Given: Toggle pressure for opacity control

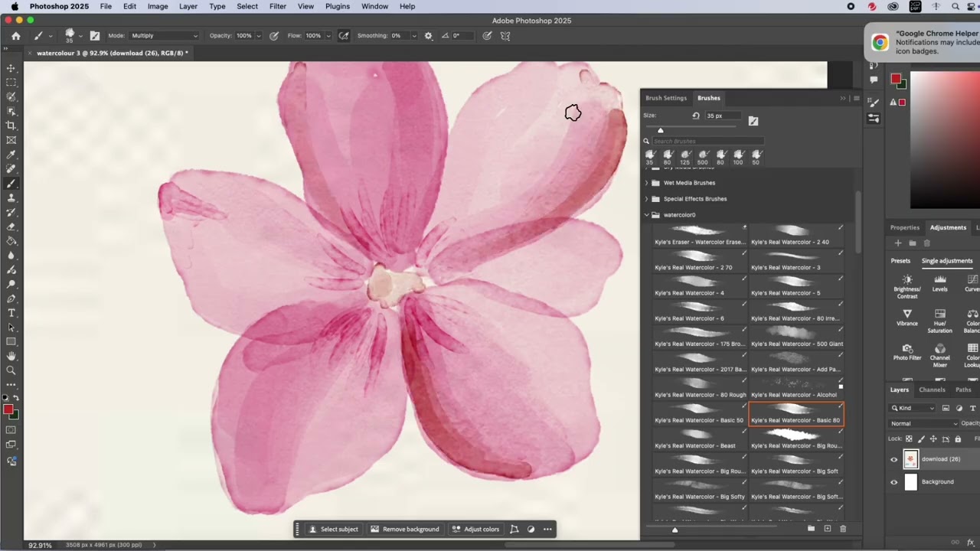Looking at the screenshot, I should point(274,35).
